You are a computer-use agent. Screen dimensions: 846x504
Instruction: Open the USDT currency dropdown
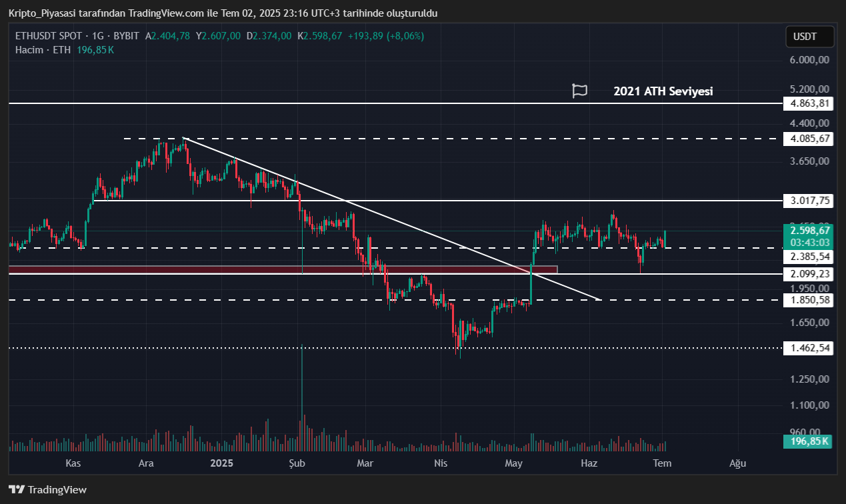click(809, 37)
